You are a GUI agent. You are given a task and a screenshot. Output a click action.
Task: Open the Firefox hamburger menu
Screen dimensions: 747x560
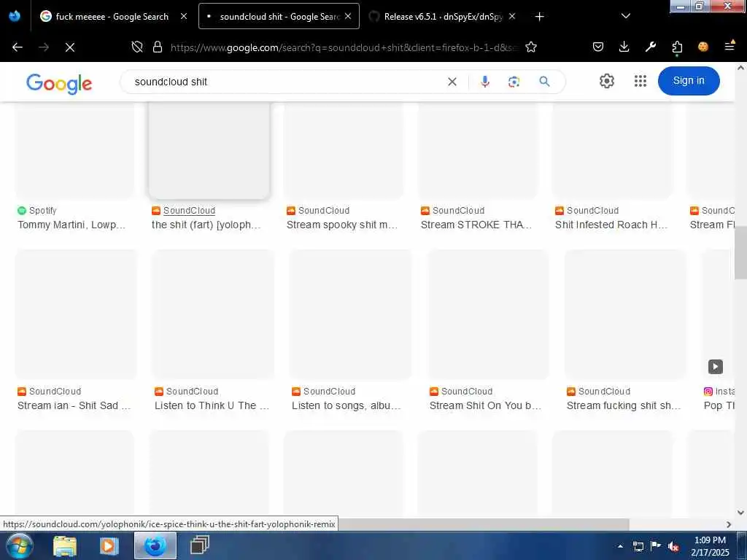(x=729, y=46)
